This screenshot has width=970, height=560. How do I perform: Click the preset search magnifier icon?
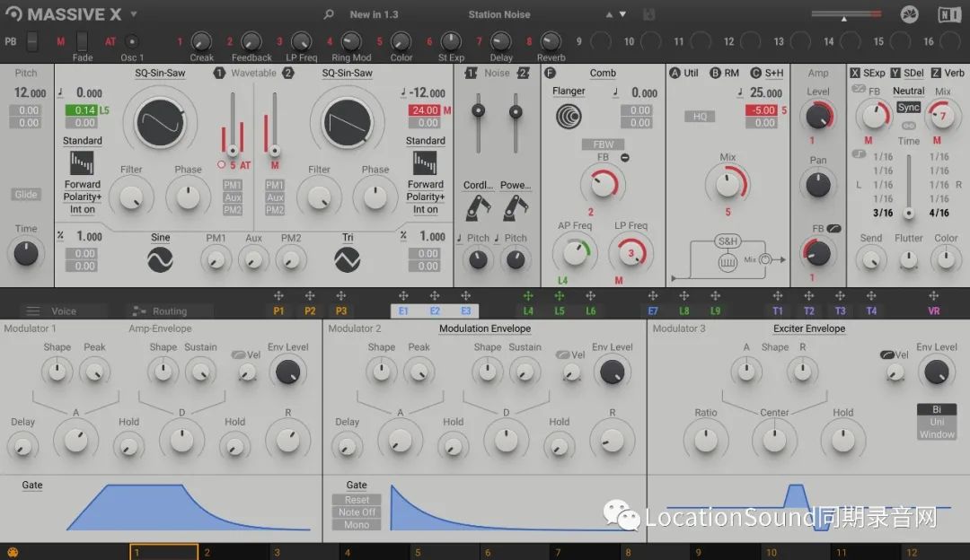pyautogui.click(x=329, y=14)
